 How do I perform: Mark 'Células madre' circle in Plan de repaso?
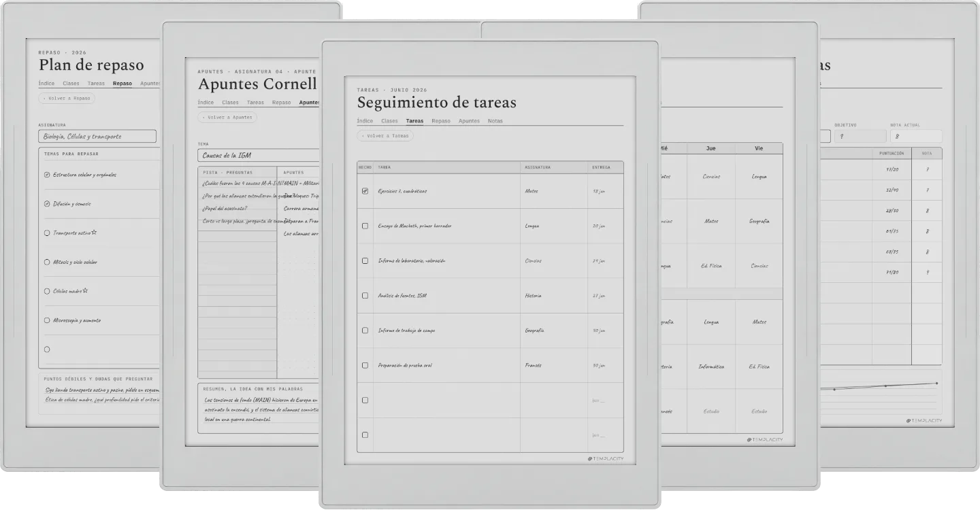pyautogui.click(x=47, y=291)
